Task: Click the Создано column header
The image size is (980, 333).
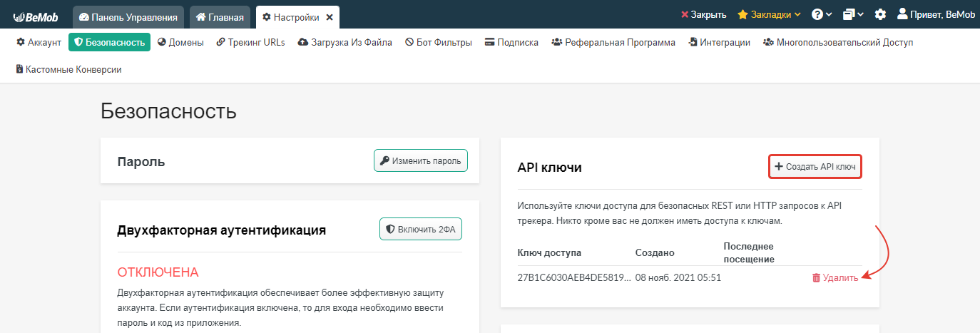Action: click(655, 252)
